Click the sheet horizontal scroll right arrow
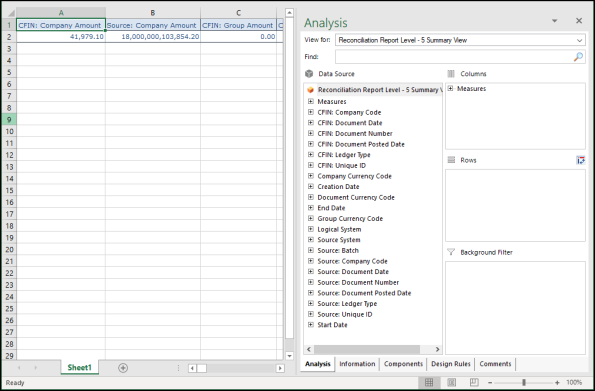This screenshot has width=595, height=391. coord(280,368)
